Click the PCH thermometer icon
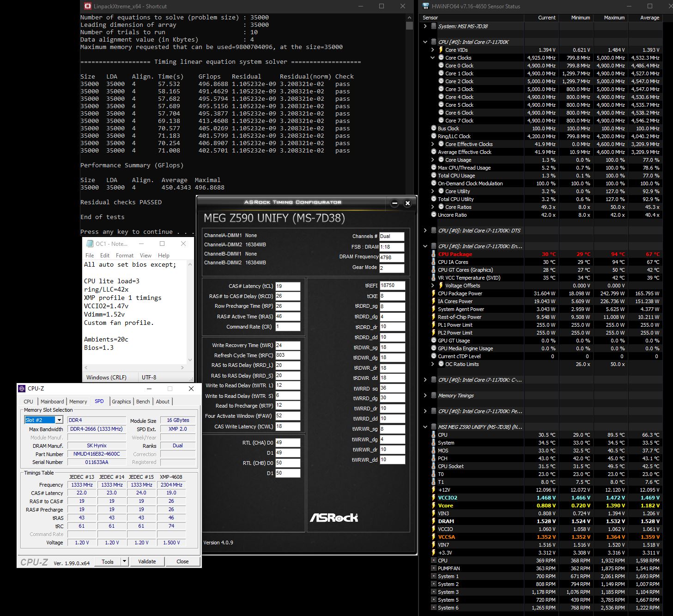The image size is (673, 616). click(433, 458)
